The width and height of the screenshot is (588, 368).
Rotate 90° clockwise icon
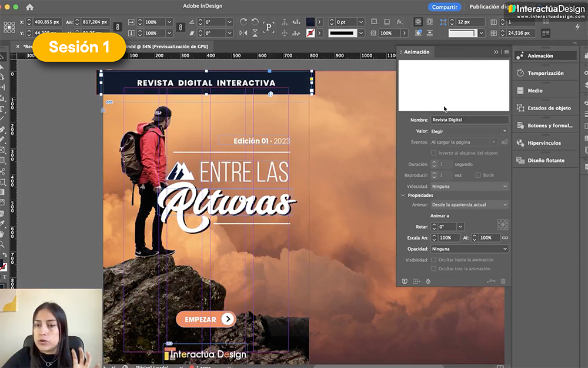243,22
